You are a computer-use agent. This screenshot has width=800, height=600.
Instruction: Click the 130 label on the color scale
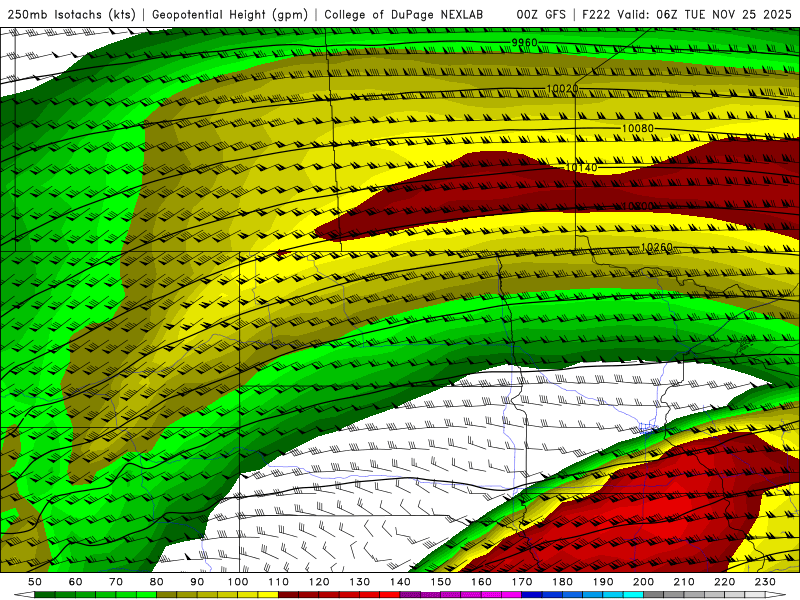[360, 582]
